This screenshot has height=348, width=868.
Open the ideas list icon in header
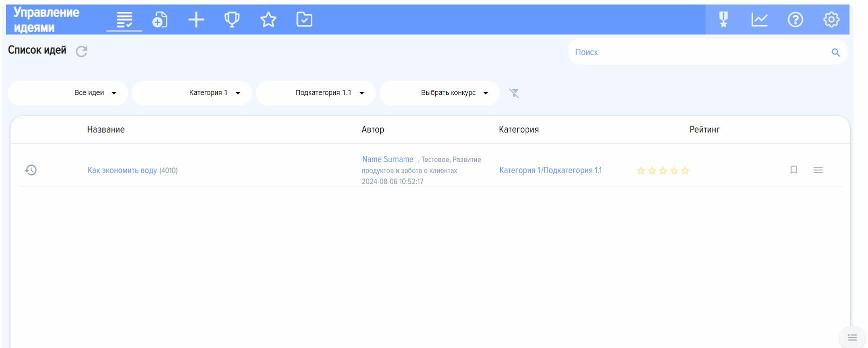[124, 20]
